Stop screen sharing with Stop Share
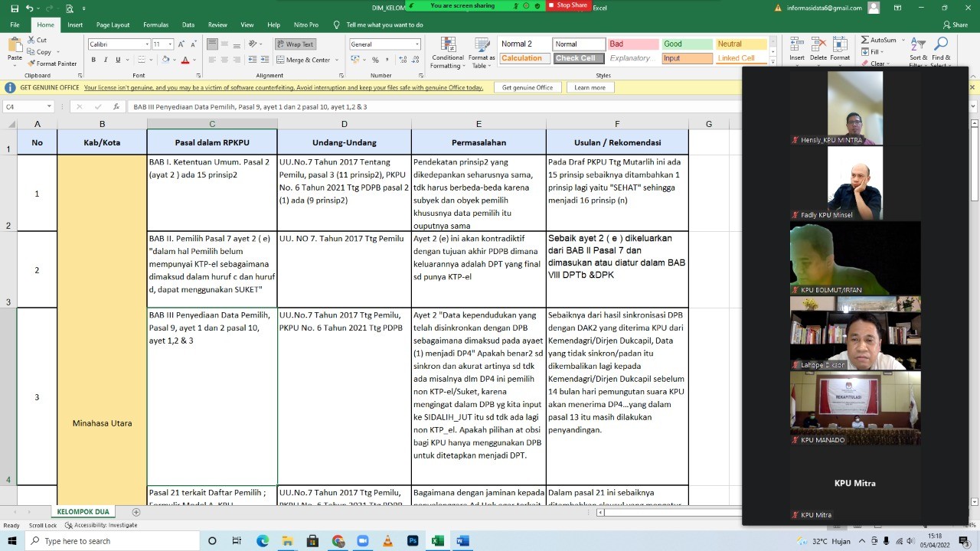The image size is (980, 551). click(x=567, y=5)
